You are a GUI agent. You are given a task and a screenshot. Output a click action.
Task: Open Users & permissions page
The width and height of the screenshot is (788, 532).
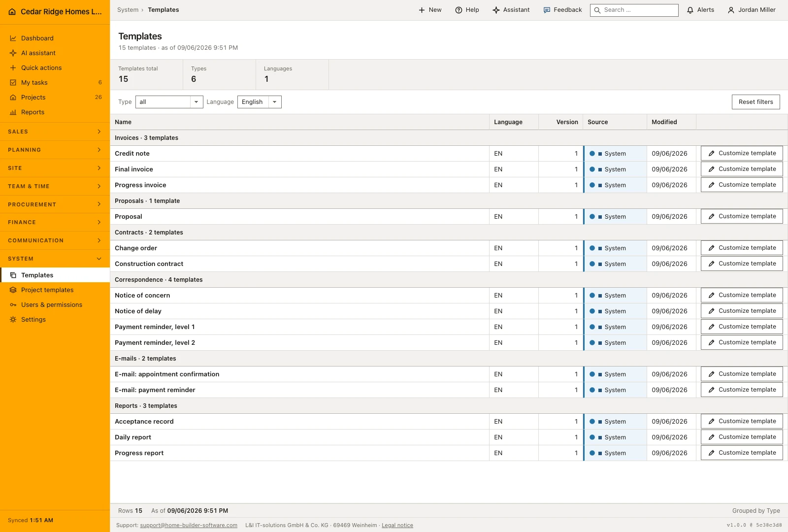55,305
